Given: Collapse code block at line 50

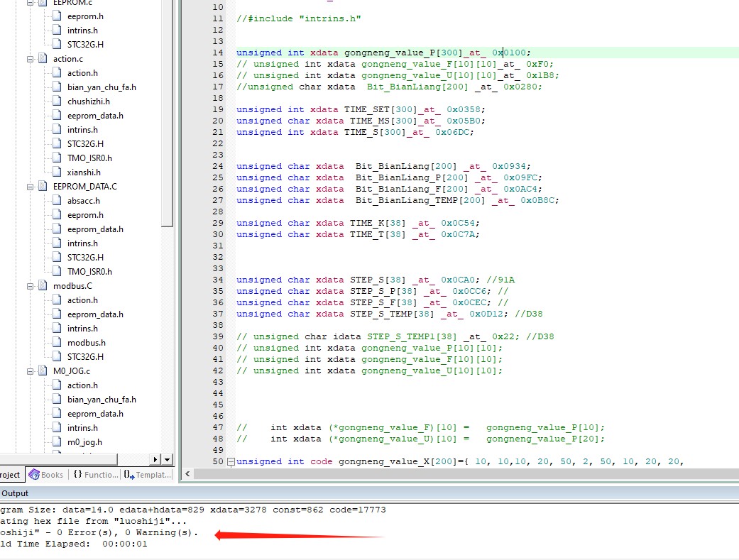Looking at the screenshot, I should pyautogui.click(x=231, y=462).
